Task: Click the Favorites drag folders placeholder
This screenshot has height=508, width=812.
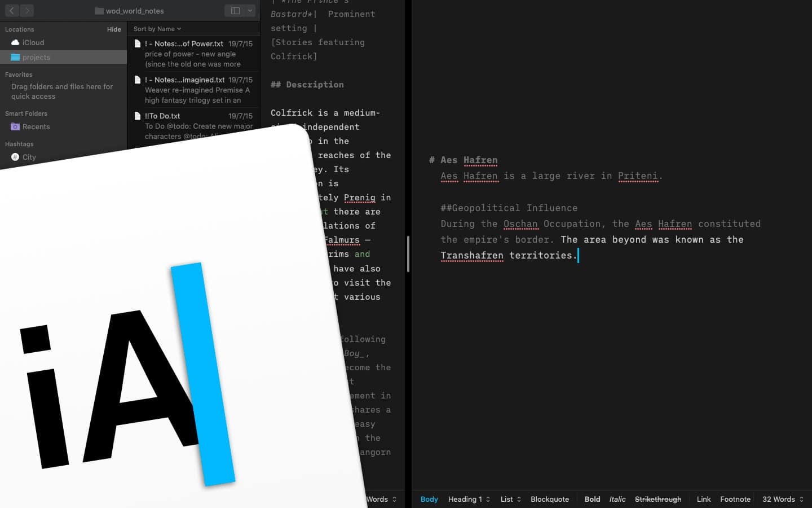Action: [x=62, y=91]
